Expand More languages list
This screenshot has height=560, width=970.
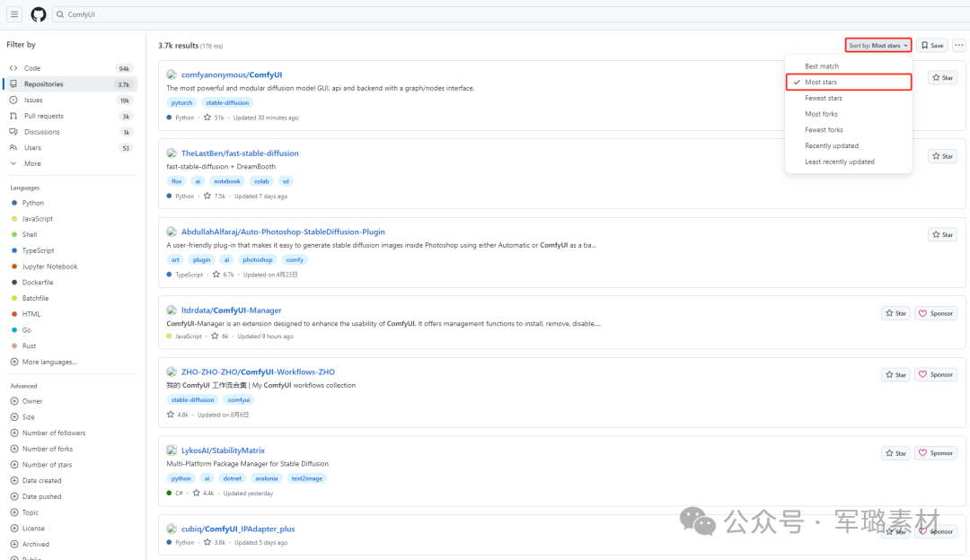[x=43, y=363]
